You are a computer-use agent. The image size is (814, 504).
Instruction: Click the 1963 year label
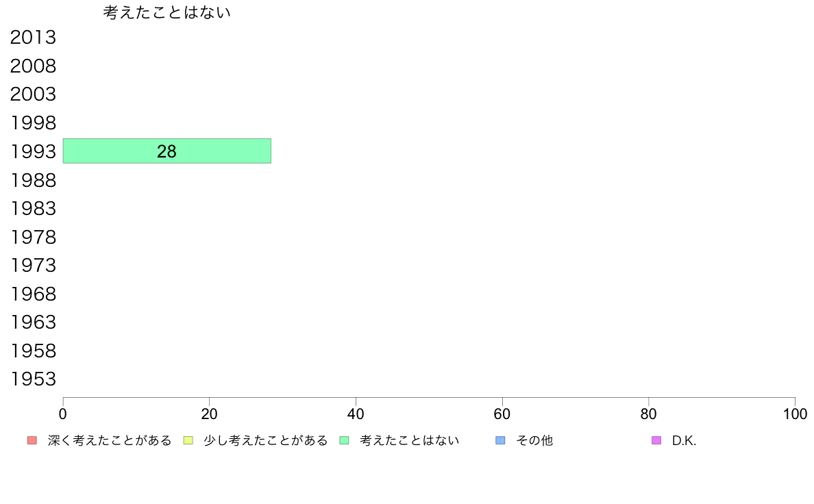pos(33,323)
